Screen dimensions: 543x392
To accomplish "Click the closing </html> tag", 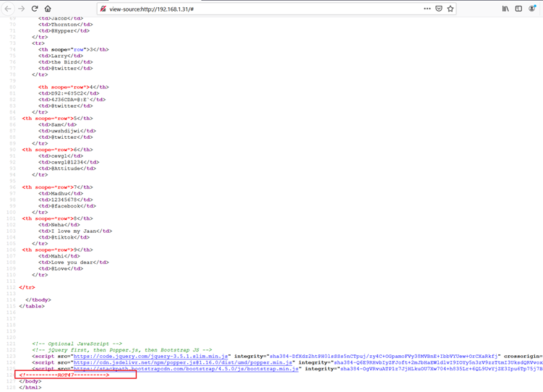I will coord(30,388).
